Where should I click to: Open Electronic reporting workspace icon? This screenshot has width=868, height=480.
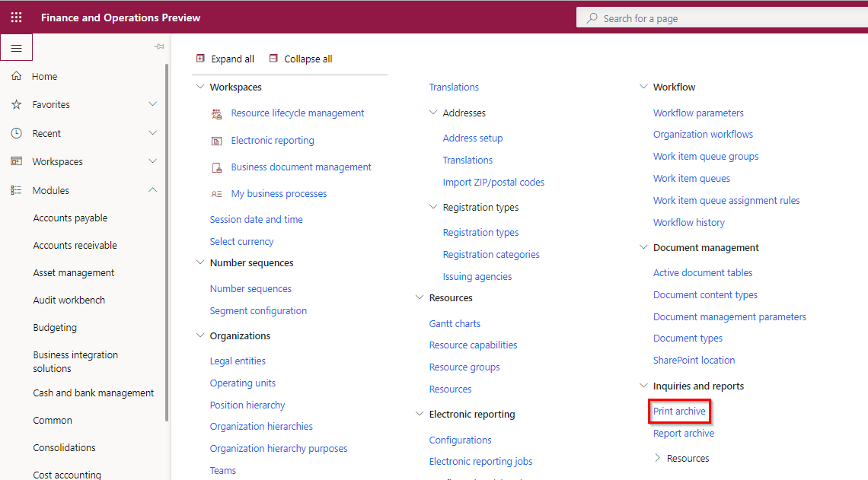pos(216,141)
